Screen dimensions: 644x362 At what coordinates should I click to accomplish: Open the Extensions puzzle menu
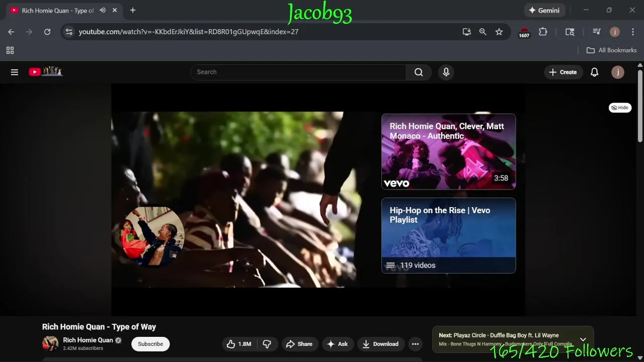pos(543,32)
